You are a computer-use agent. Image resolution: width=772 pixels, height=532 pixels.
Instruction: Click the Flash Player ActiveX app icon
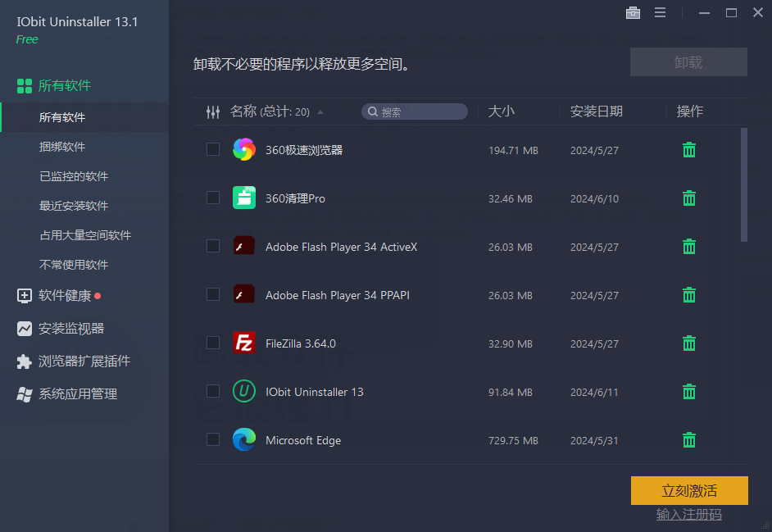tap(243, 246)
